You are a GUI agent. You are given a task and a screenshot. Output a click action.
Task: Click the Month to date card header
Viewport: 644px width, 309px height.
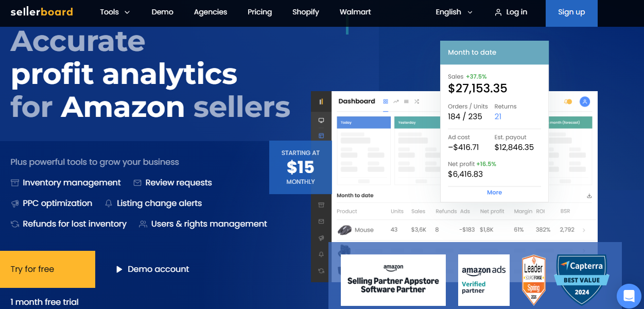tap(494, 53)
